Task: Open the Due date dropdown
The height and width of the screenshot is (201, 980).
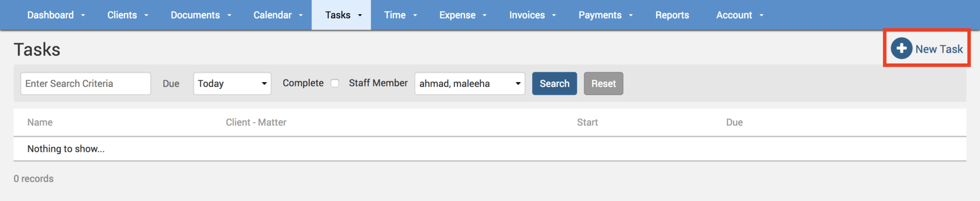Action: (232, 84)
